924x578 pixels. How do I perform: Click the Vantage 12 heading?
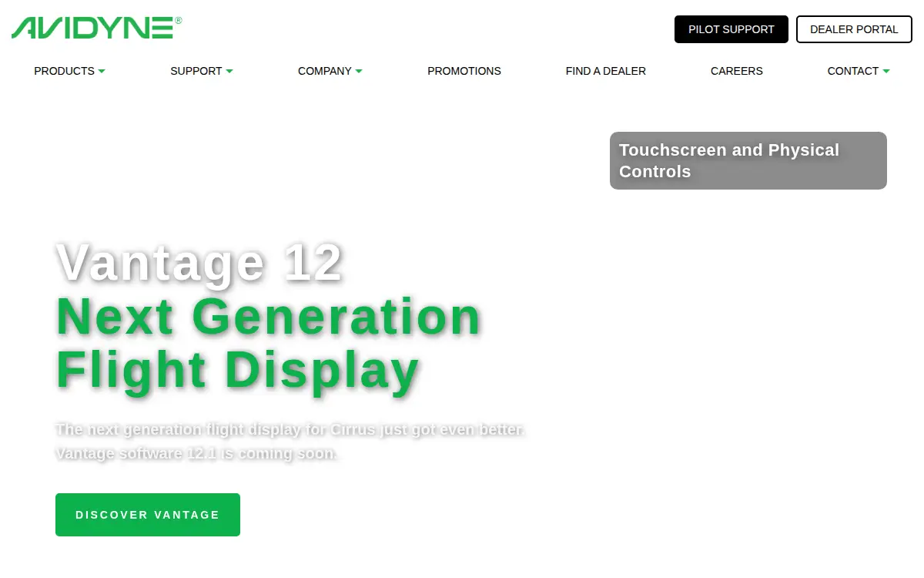point(199,262)
